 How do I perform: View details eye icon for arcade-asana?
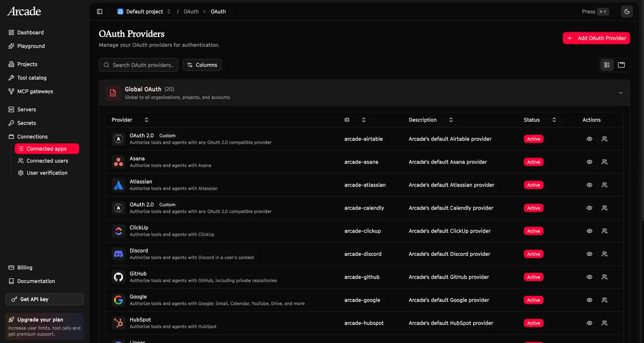pyautogui.click(x=590, y=162)
